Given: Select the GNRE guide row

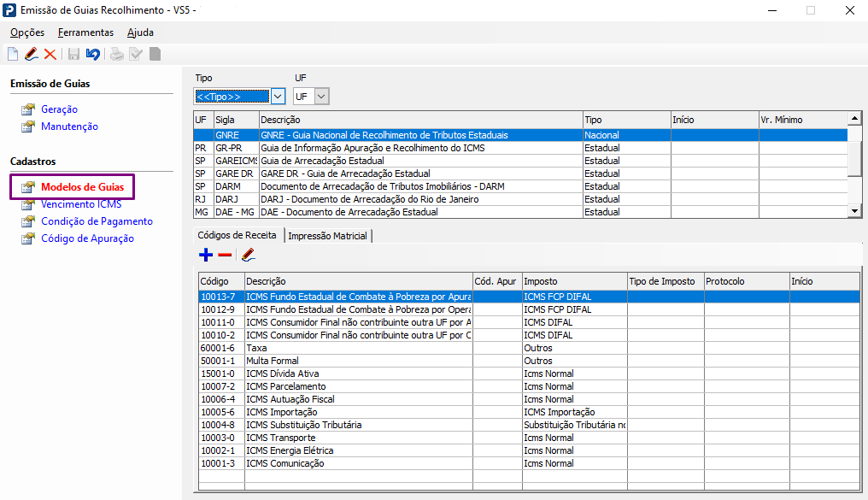Looking at the screenshot, I should pyautogui.click(x=520, y=135).
